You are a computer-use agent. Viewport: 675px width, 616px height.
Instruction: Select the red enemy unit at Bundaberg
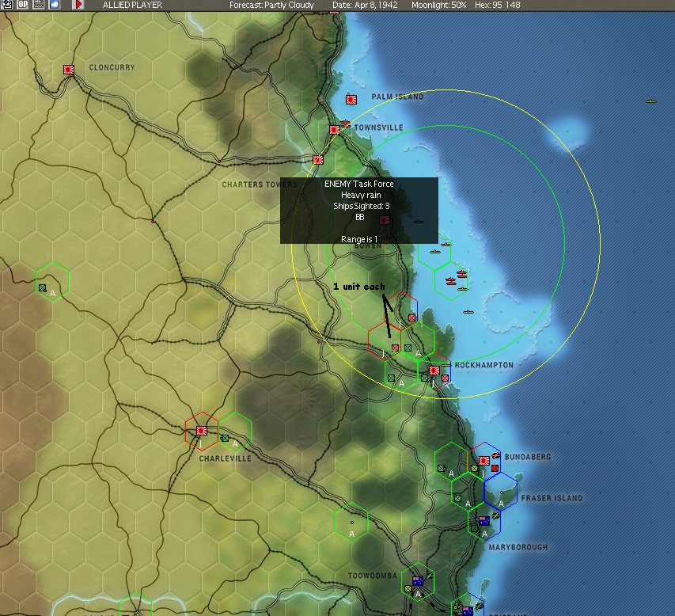(x=495, y=468)
